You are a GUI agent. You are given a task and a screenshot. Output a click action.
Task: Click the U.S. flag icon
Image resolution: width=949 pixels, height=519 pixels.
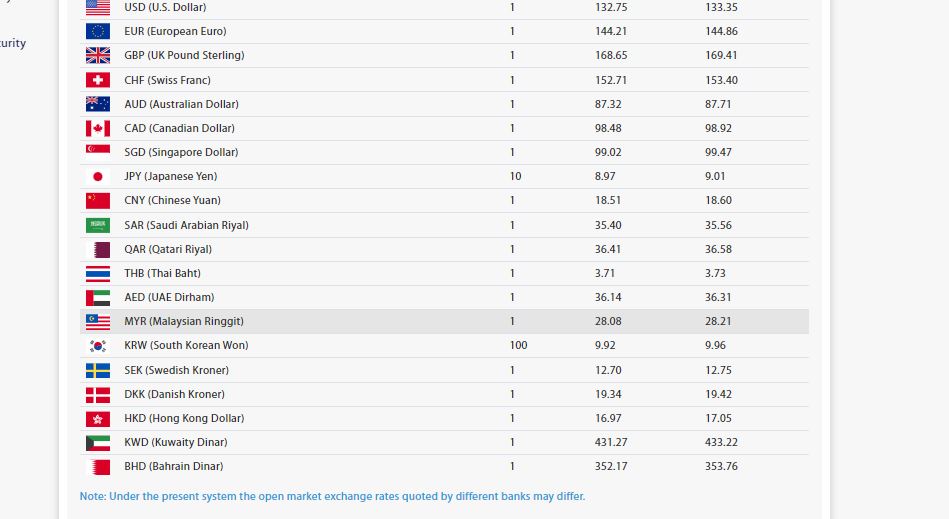pos(97,7)
